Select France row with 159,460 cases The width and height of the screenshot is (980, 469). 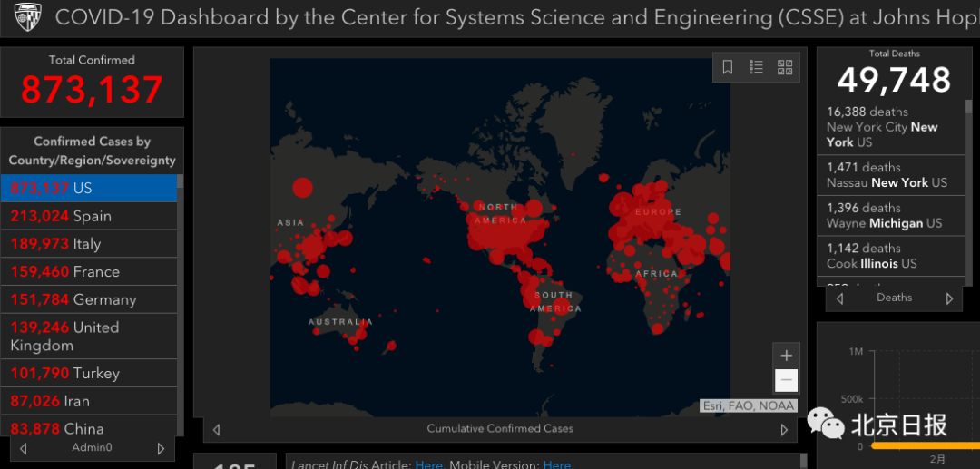point(89,271)
